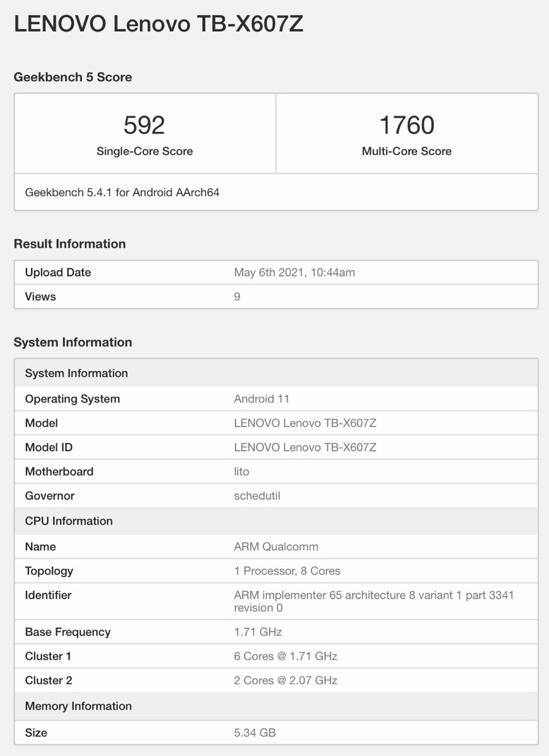Select the 592 single-core score number
This screenshot has height=756, width=549.
[144, 125]
